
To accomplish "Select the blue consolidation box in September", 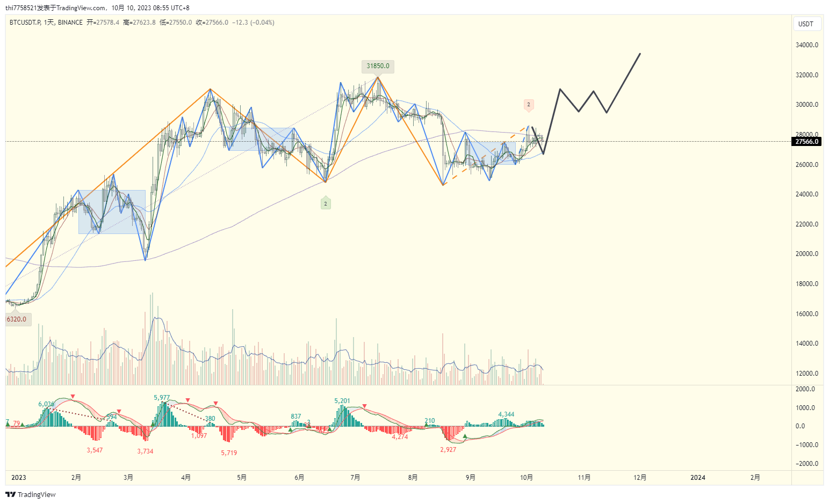I will pos(492,154).
